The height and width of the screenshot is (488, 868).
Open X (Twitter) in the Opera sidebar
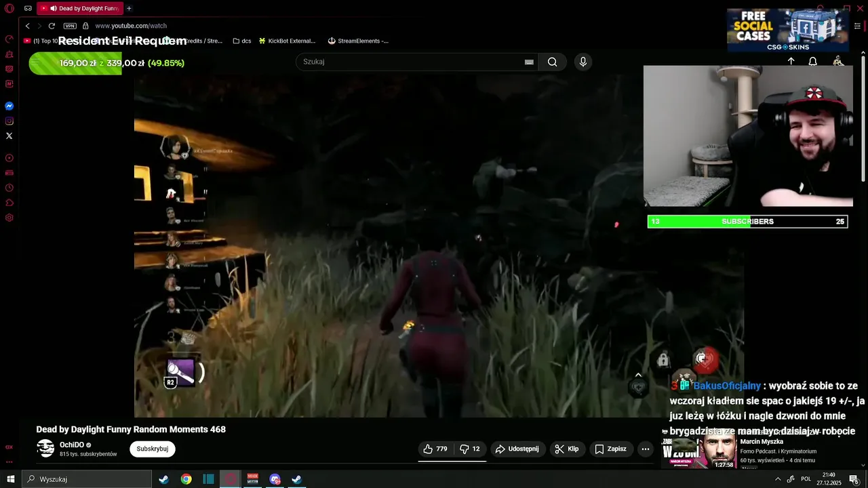[x=9, y=136]
